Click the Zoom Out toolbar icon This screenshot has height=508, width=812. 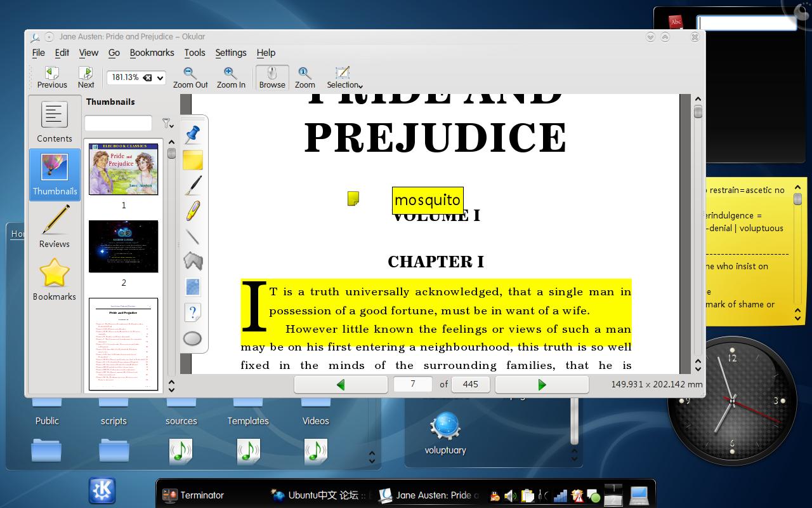tap(190, 77)
